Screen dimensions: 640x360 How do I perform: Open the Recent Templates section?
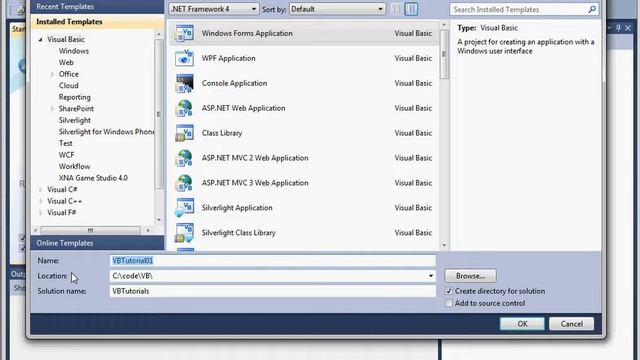click(97, 7)
